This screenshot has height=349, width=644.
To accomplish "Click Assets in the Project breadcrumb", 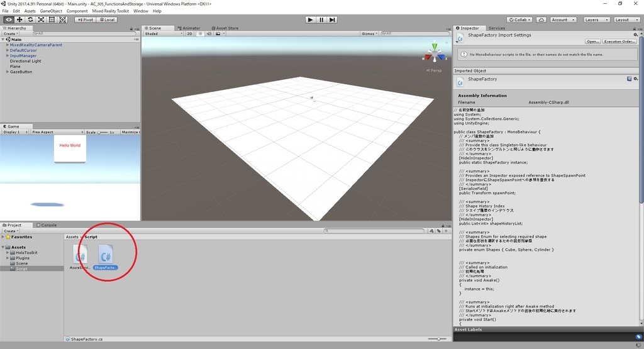I will 72,237.
